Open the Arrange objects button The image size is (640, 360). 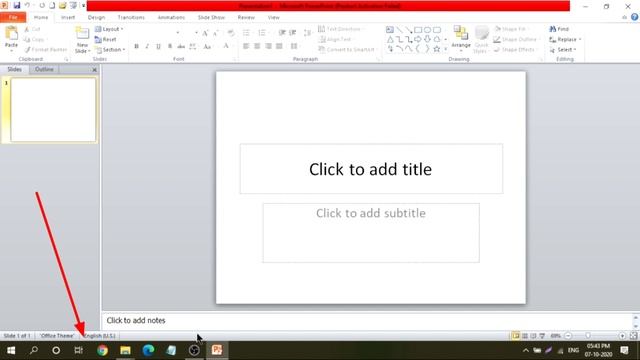tap(461, 38)
